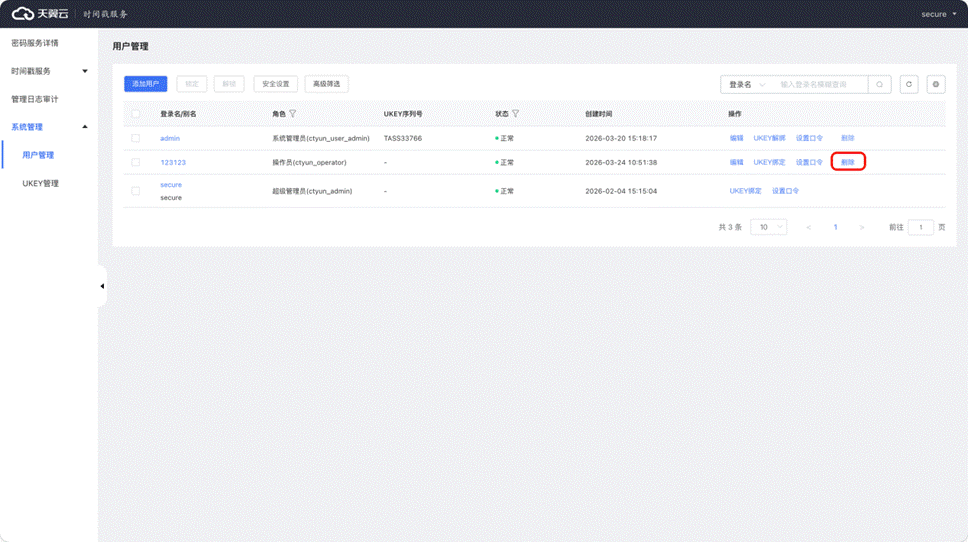Click 删除 for user 123123

[x=847, y=162]
